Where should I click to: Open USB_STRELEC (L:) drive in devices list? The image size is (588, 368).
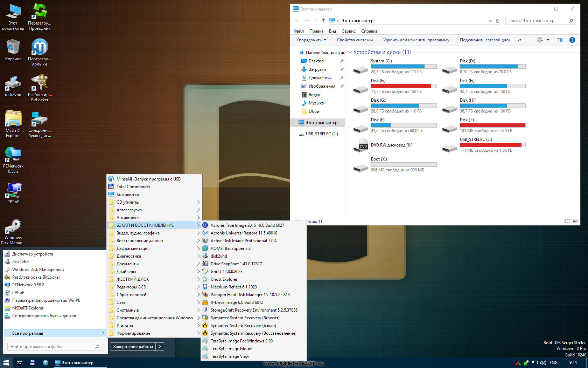pos(484,145)
